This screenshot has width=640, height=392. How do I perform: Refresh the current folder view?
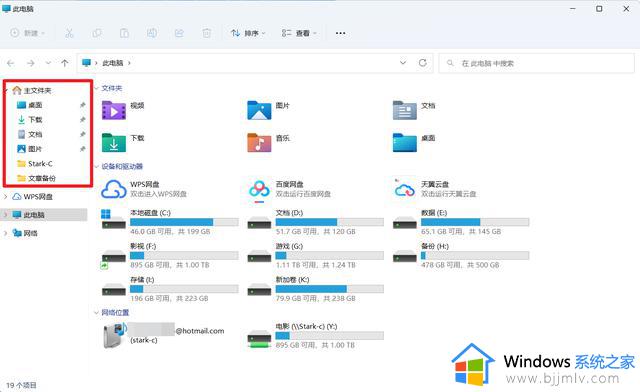coord(423,62)
